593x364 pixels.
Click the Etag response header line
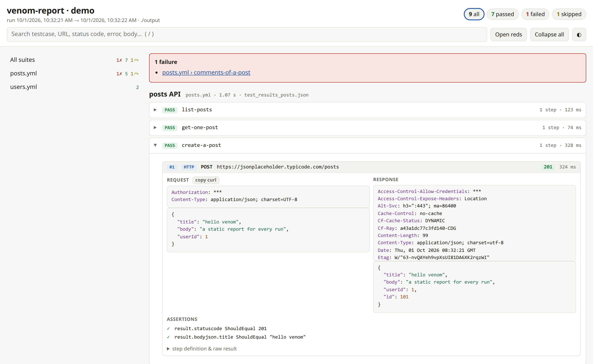433,257
